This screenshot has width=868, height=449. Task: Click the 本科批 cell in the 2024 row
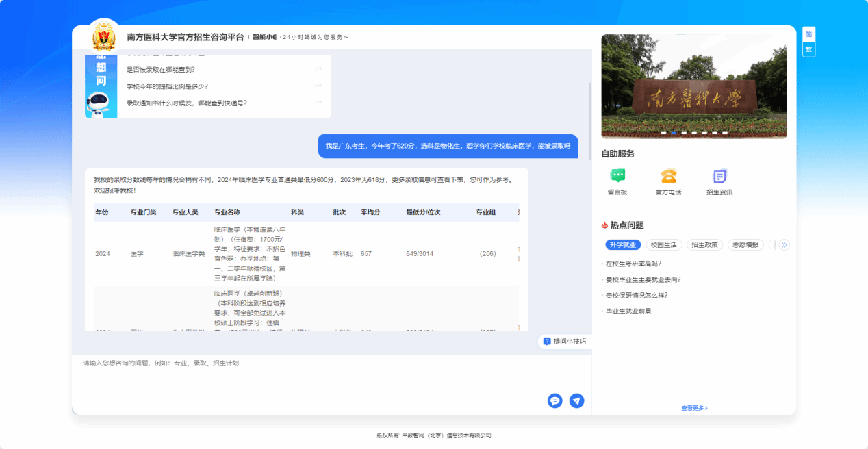click(x=342, y=253)
